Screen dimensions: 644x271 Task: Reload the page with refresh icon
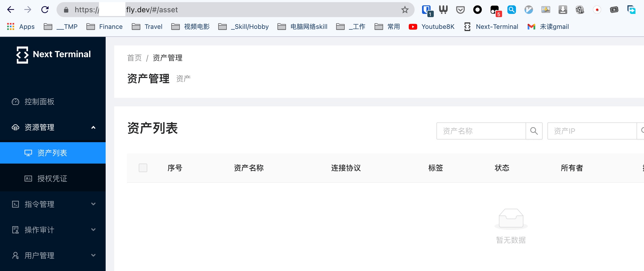(x=45, y=10)
